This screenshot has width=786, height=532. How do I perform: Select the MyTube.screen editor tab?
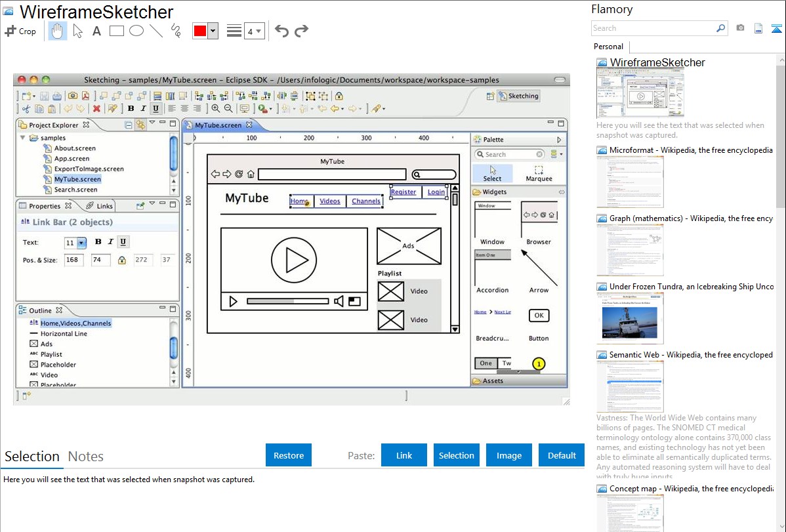point(218,125)
